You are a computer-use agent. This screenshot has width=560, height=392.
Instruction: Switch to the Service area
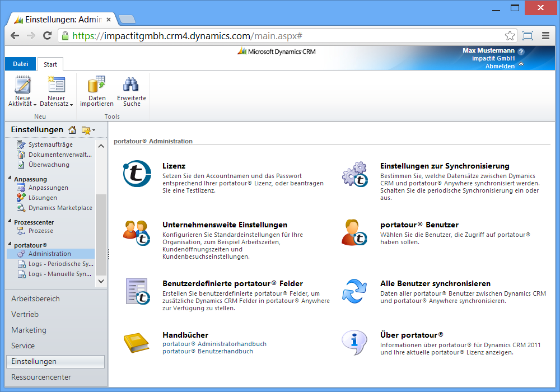click(x=23, y=346)
